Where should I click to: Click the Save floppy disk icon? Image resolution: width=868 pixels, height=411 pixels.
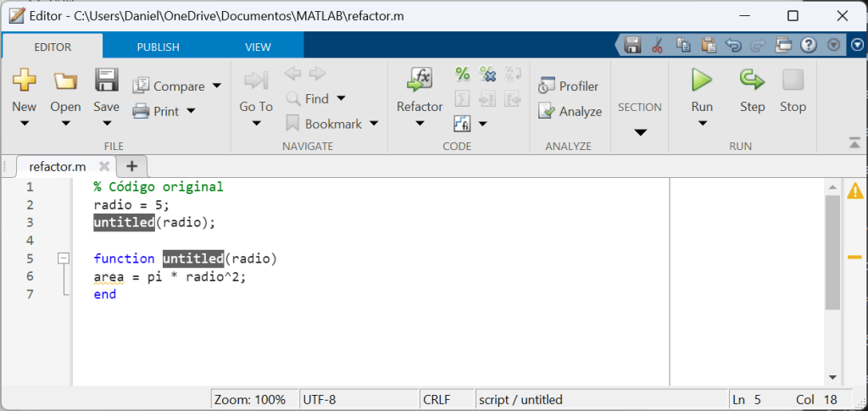(106, 81)
